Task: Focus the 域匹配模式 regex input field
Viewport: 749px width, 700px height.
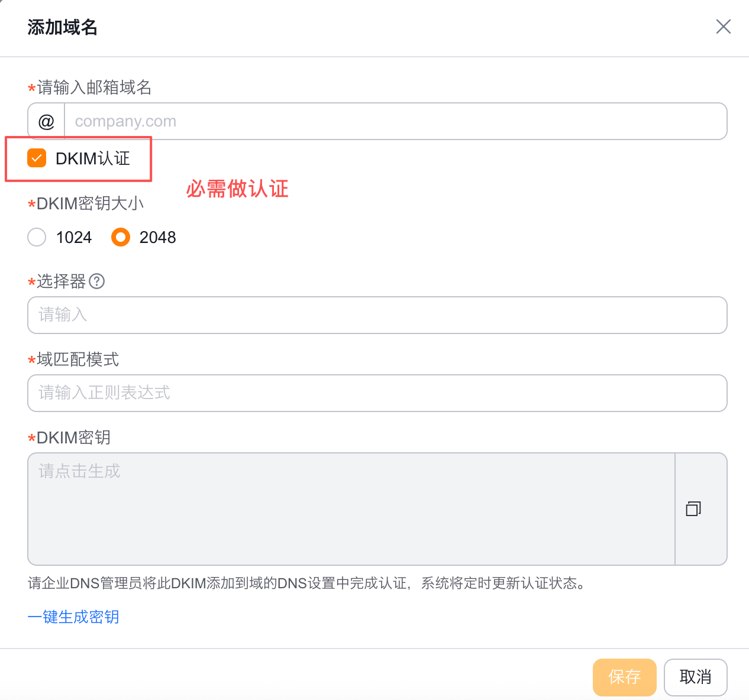Action: pyautogui.click(x=377, y=393)
